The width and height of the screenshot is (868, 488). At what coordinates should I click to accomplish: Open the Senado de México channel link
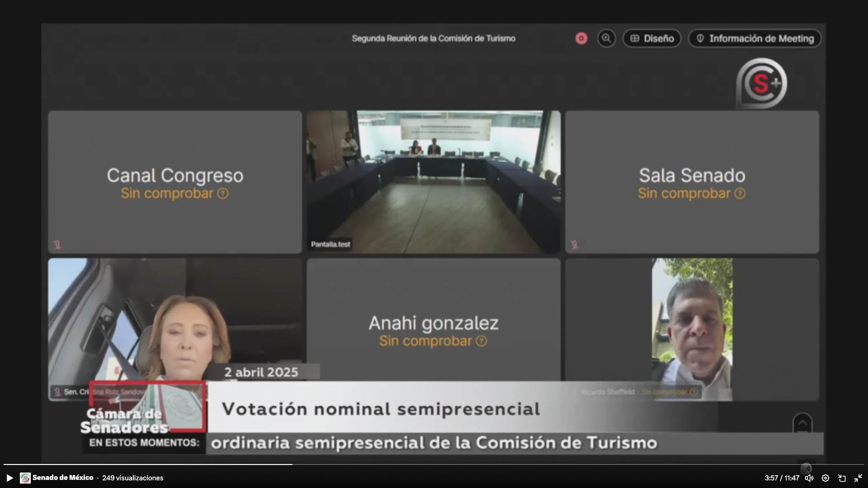63,478
